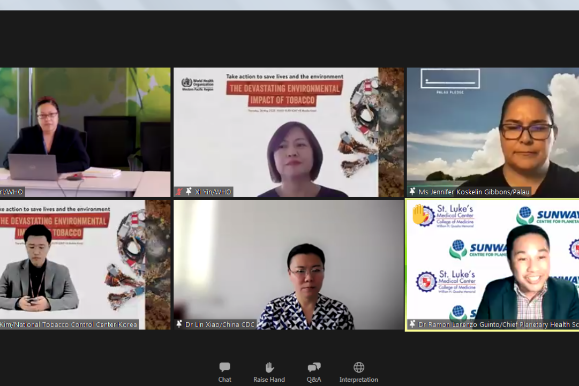This screenshot has height=386, width=579.
Task: Click pin icon on Jennifer Koskelin Gibbons' tile
Action: pos(412,191)
